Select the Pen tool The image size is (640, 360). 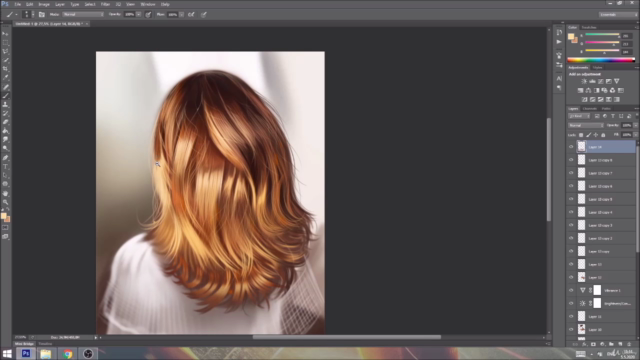(5, 158)
